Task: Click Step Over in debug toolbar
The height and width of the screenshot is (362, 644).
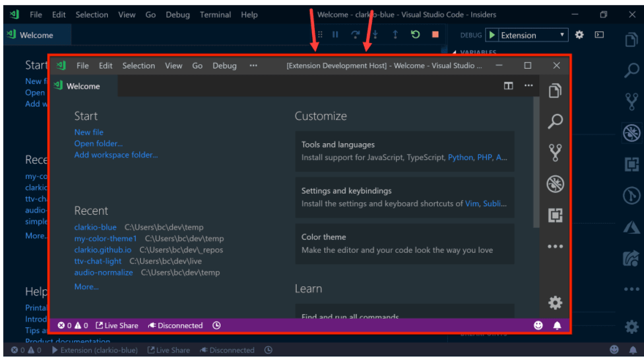Action: click(x=355, y=35)
